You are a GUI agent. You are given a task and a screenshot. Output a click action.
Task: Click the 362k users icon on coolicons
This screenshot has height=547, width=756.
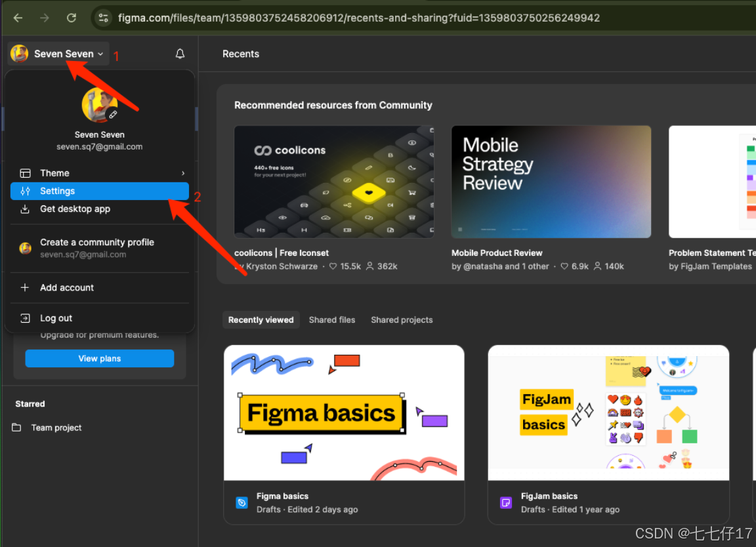coord(370,266)
